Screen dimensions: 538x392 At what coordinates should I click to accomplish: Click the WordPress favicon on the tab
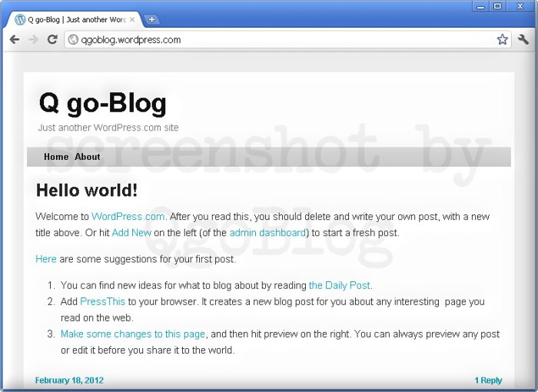(20, 19)
